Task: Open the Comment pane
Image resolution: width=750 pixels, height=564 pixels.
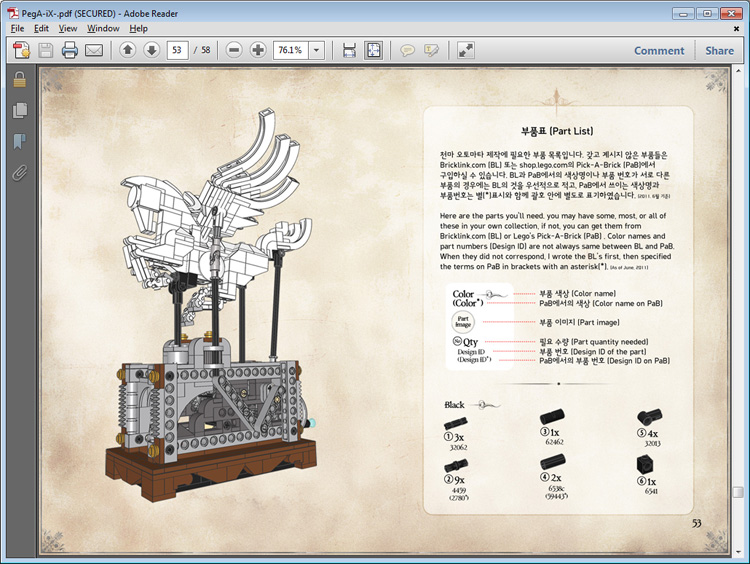Action: (659, 50)
